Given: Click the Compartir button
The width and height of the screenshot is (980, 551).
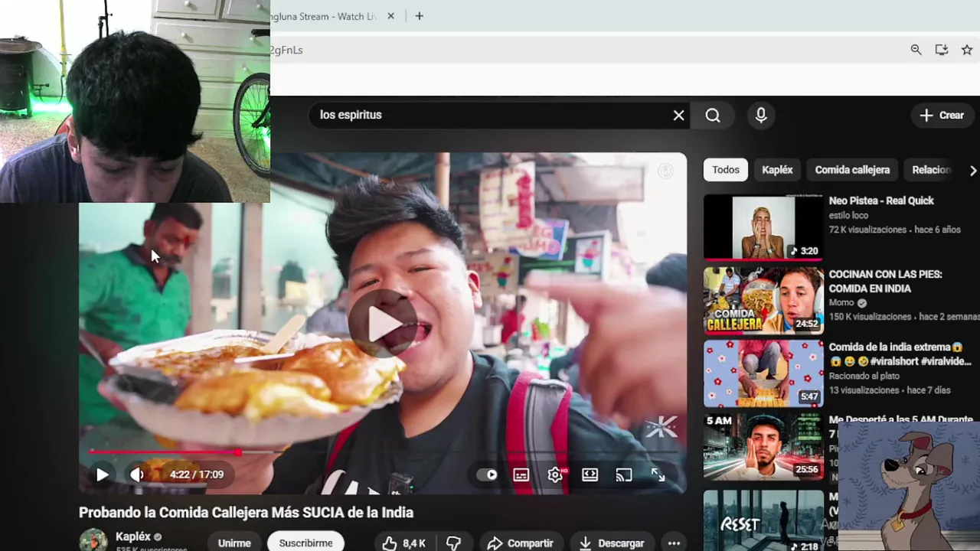Looking at the screenshot, I should pos(521,543).
